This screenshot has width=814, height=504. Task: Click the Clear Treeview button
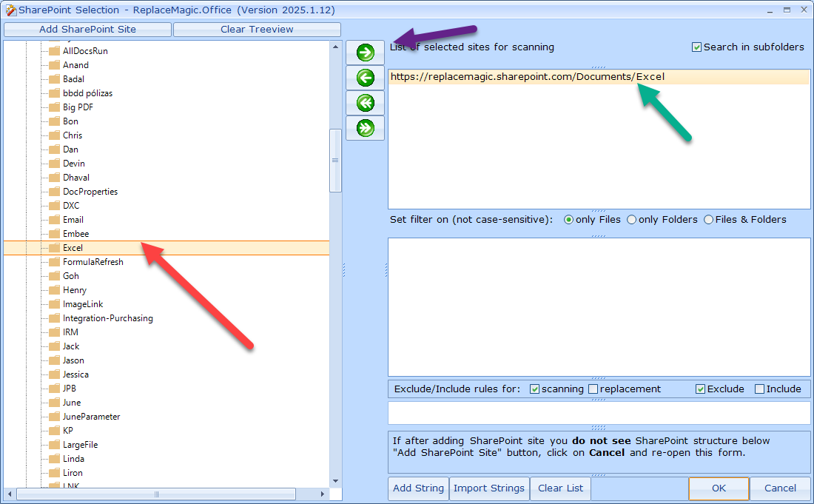(257, 30)
